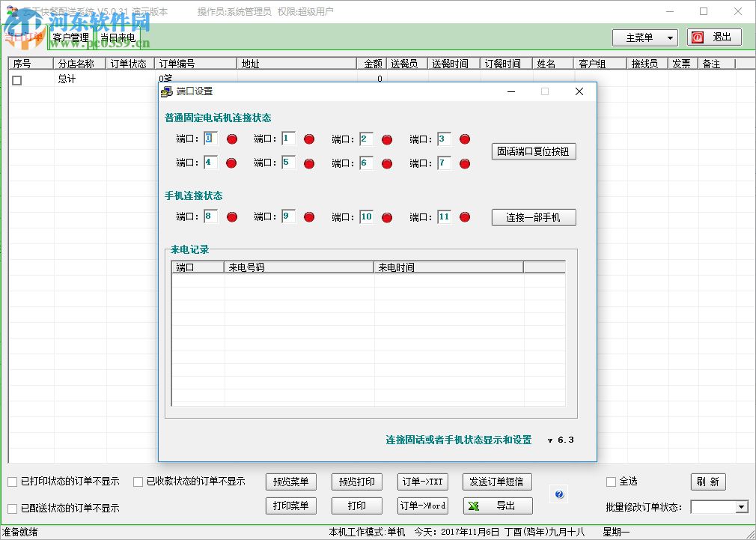Click the 刷新 button
Viewport: 756px width, 540px height.
pyautogui.click(x=708, y=482)
